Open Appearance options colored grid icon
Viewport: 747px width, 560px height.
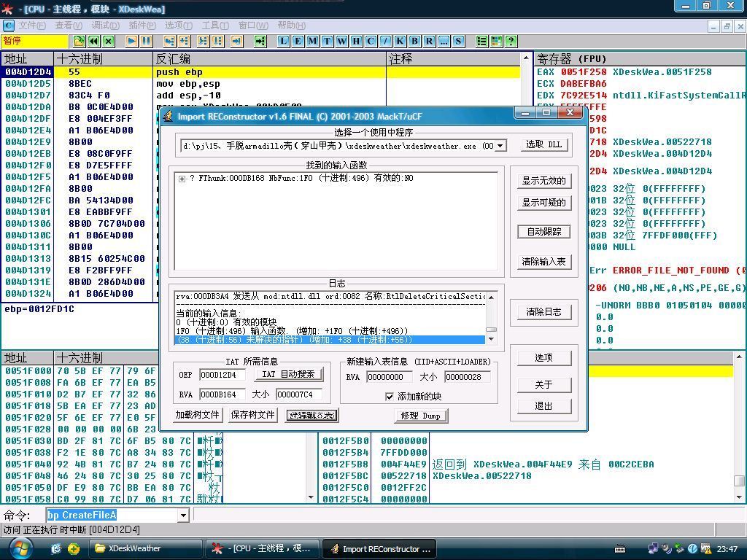pyautogui.click(x=496, y=41)
